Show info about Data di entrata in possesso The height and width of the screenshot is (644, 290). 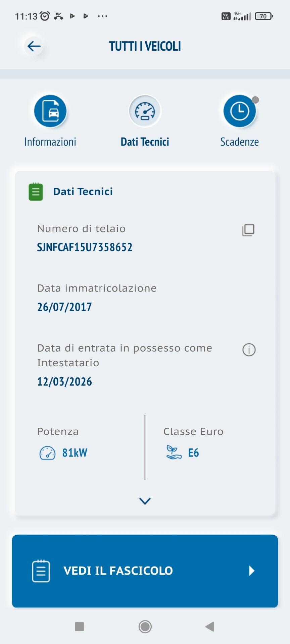point(249,350)
